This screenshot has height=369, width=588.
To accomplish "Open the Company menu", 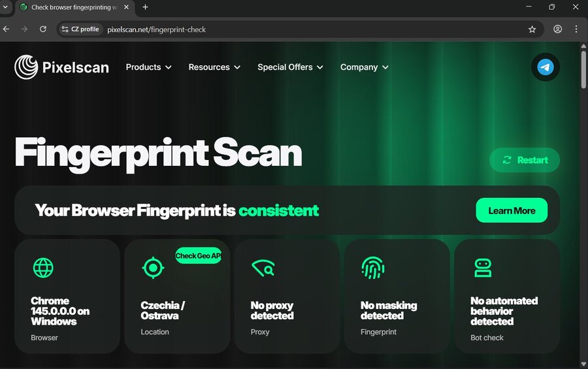I will coord(364,67).
